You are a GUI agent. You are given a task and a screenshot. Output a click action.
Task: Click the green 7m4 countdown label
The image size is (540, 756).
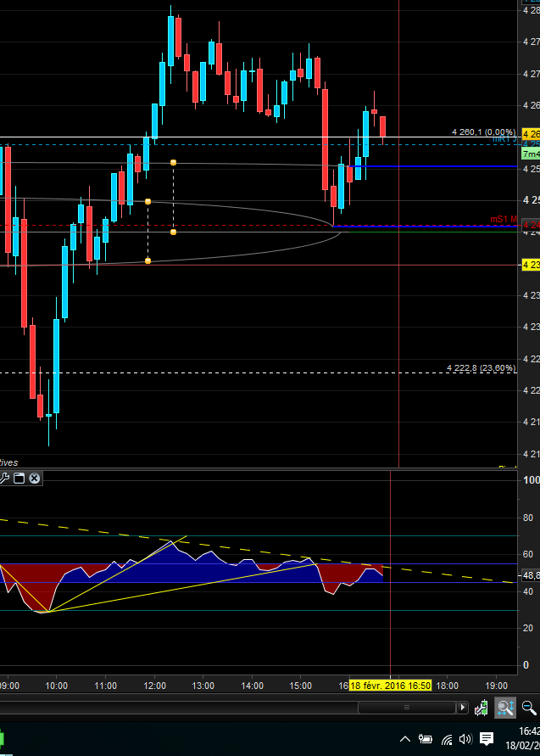click(532, 154)
